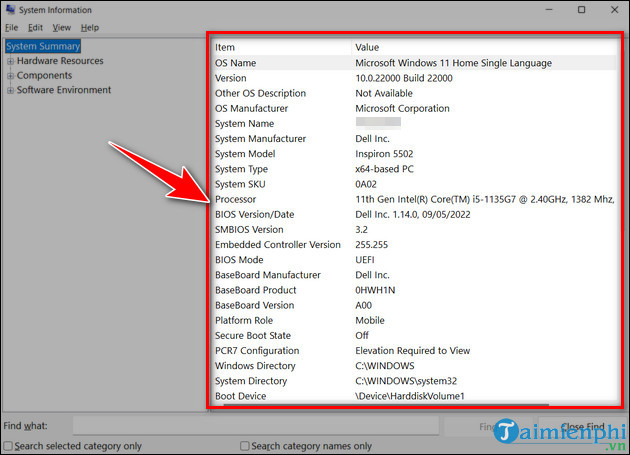This screenshot has width=630, height=455.
Task: Minimize the System Information window
Action: click(547, 10)
